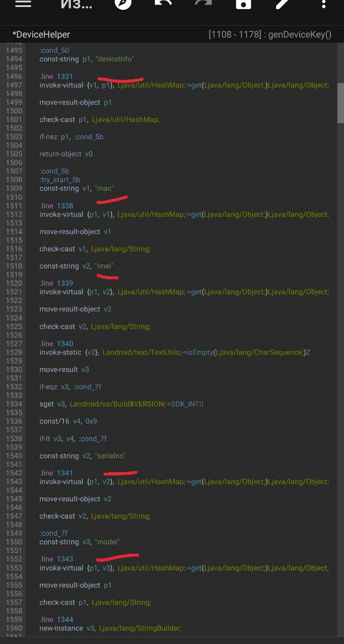Click the .line 1338 directive
This screenshot has height=644, width=344.
[x=56, y=206]
